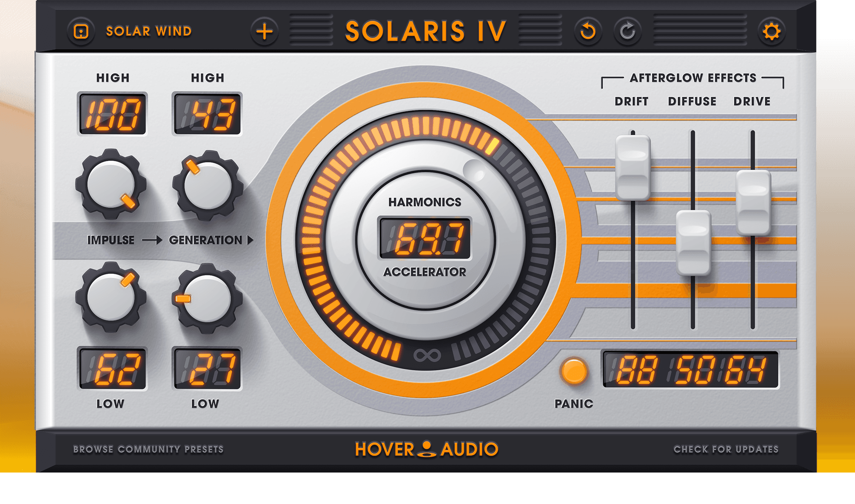Click the Generation arrow expander
The image size is (855, 504).
[x=251, y=240]
